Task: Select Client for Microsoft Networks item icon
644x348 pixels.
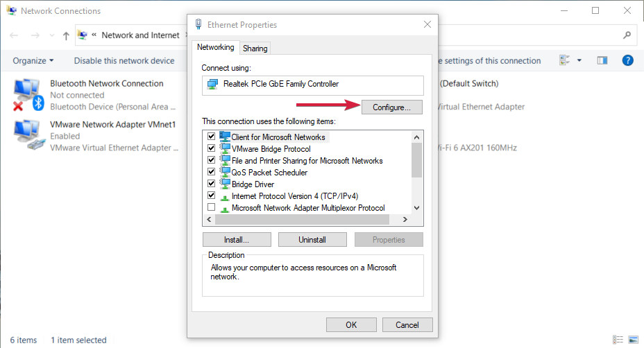Action: [x=225, y=137]
